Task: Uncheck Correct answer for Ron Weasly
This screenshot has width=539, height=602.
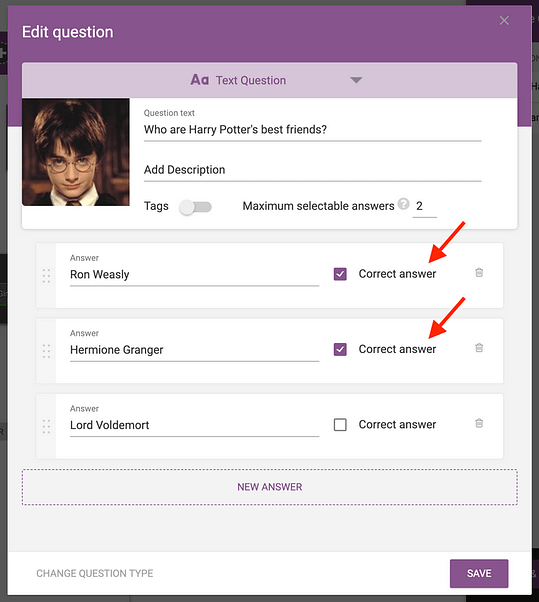Action: point(340,274)
